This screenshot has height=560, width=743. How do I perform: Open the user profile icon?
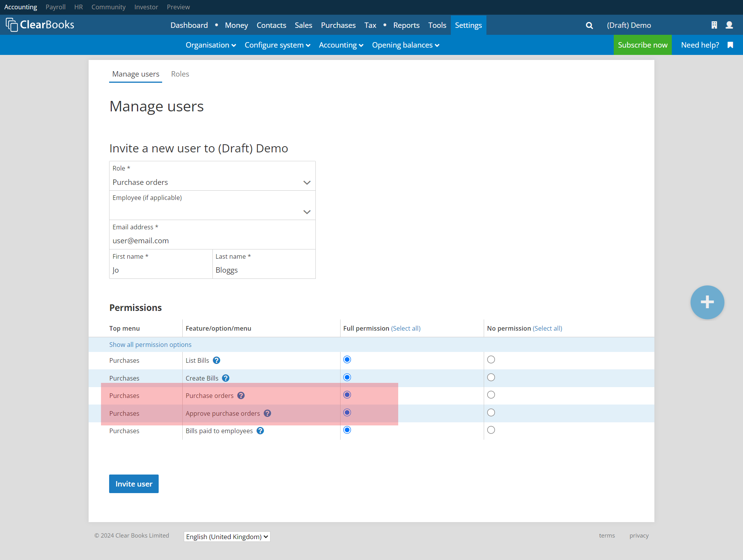[729, 25]
